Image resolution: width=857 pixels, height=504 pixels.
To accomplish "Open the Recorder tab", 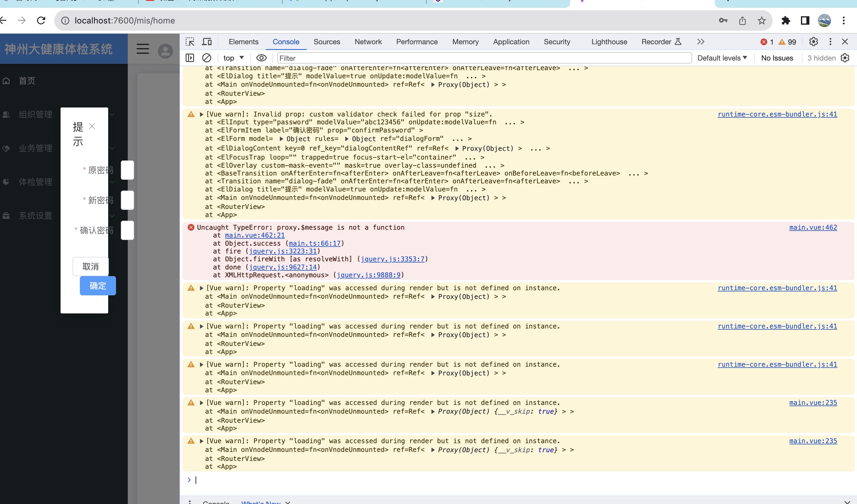I will point(661,42).
